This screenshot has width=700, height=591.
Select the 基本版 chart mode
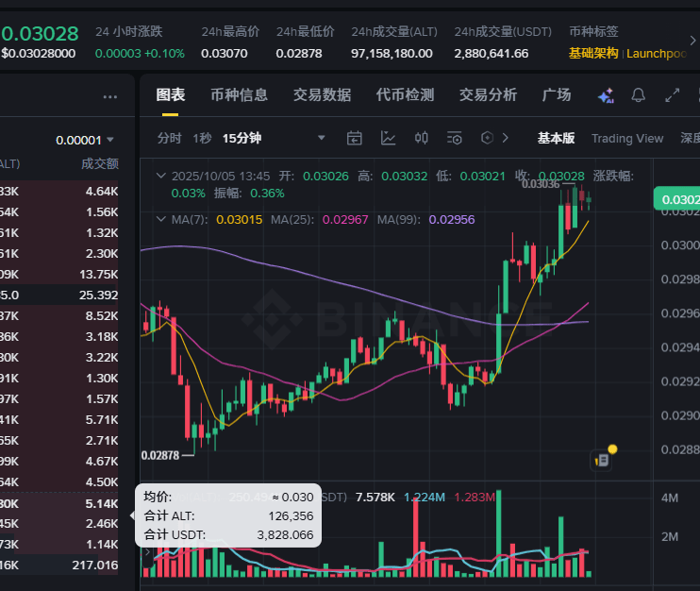(556, 138)
